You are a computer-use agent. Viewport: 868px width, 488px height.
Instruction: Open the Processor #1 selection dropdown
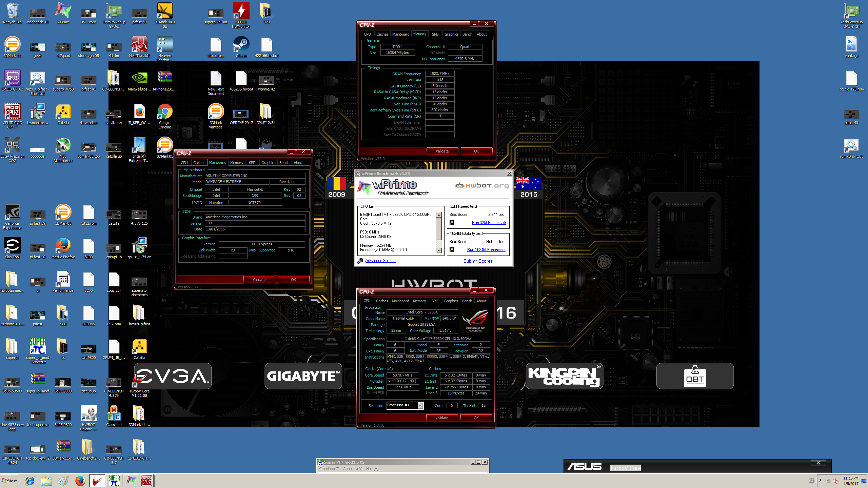[x=405, y=405]
